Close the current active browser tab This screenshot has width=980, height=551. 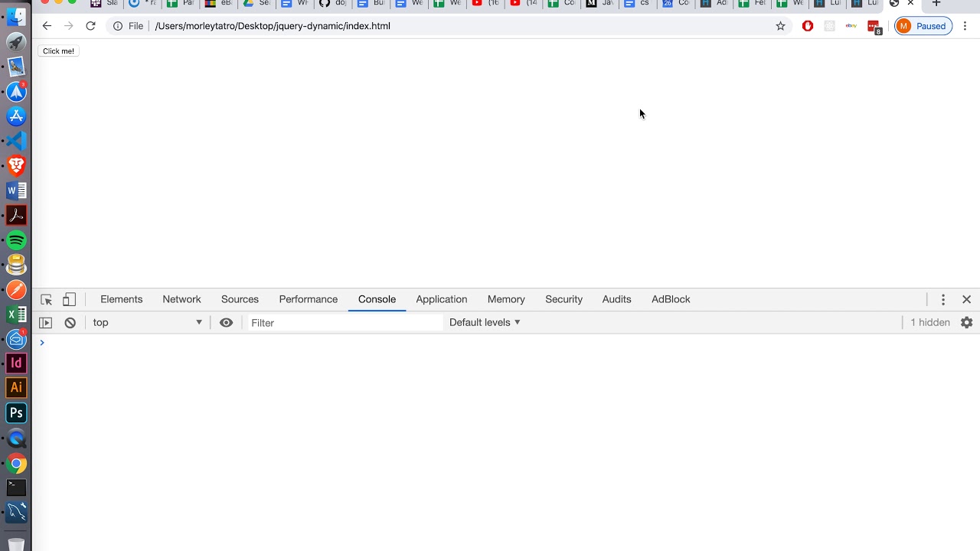910,4
